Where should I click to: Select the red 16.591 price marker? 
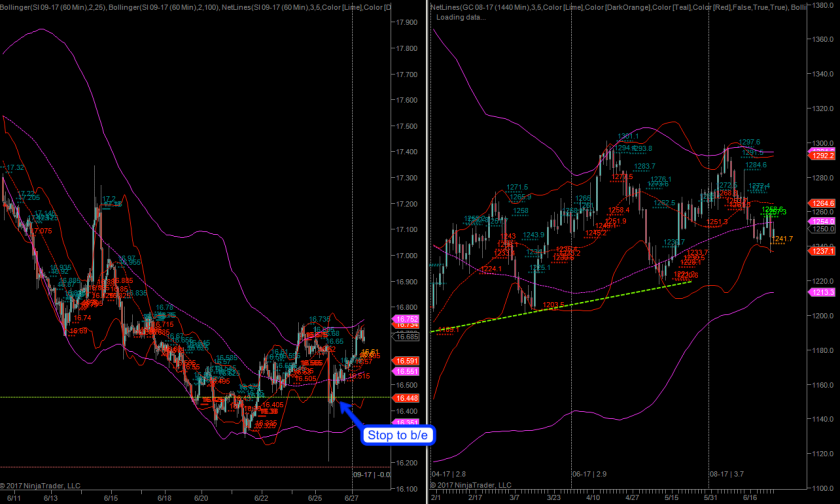pyautogui.click(x=406, y=360)
